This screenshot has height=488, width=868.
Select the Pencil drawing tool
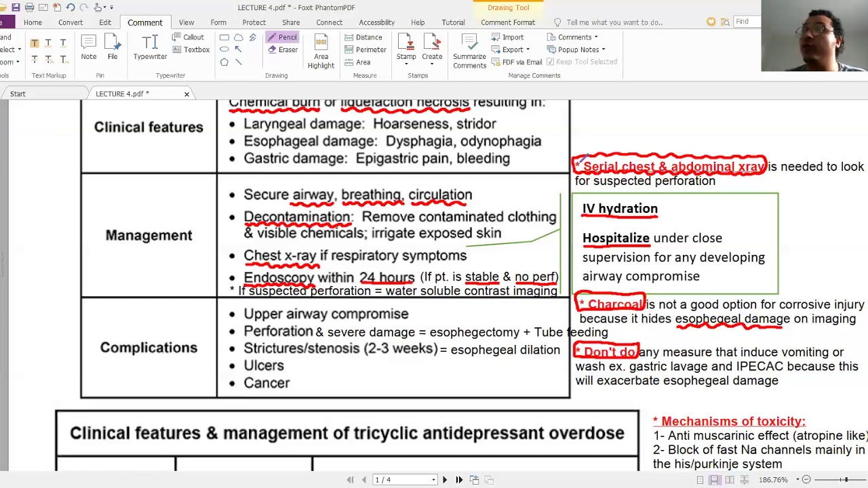coord(282,37)
